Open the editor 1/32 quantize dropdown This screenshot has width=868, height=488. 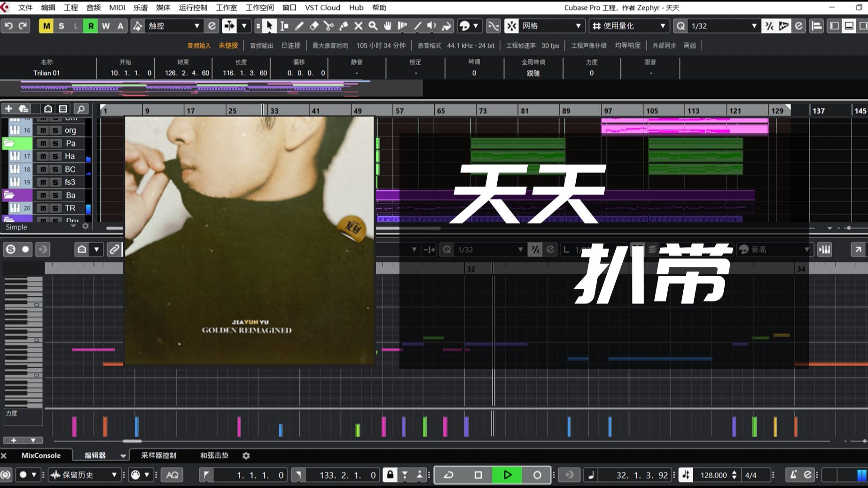pyautogui.click(x=489, y=249)
